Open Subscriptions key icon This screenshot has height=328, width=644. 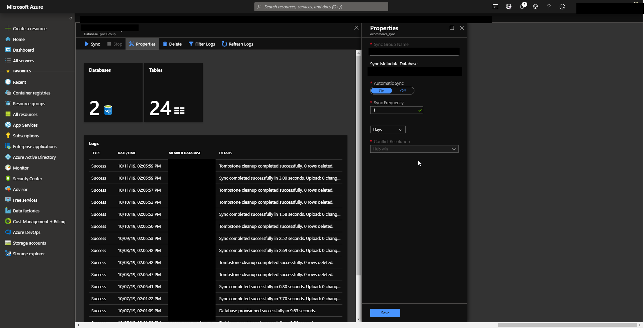[8, 136]
